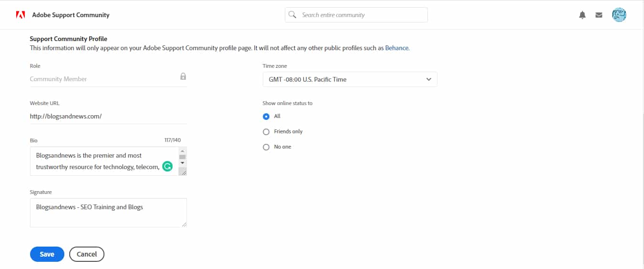Open the Behance link
The image size is (644, 269).
pyautogui.click(x=396, y=48)
